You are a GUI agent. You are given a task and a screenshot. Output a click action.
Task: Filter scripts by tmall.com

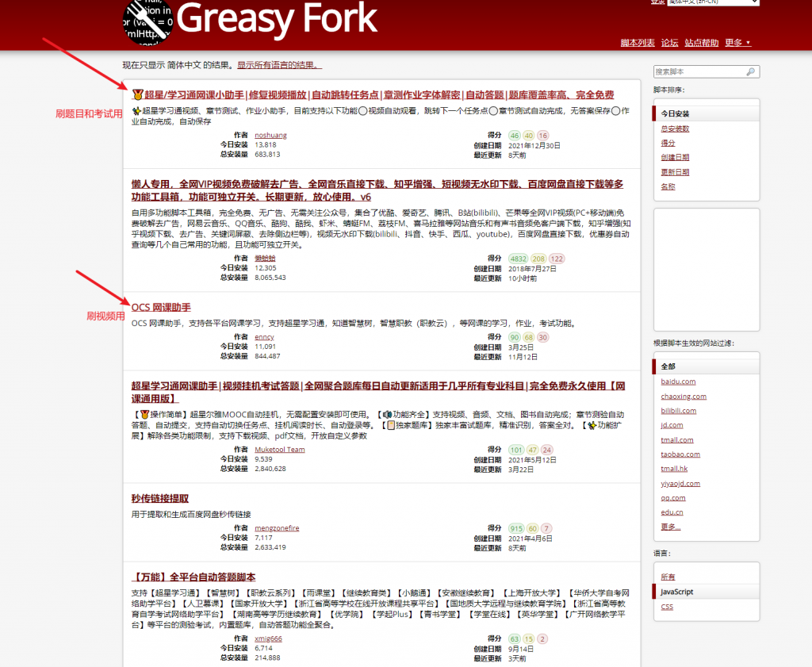tap(677, 439)
